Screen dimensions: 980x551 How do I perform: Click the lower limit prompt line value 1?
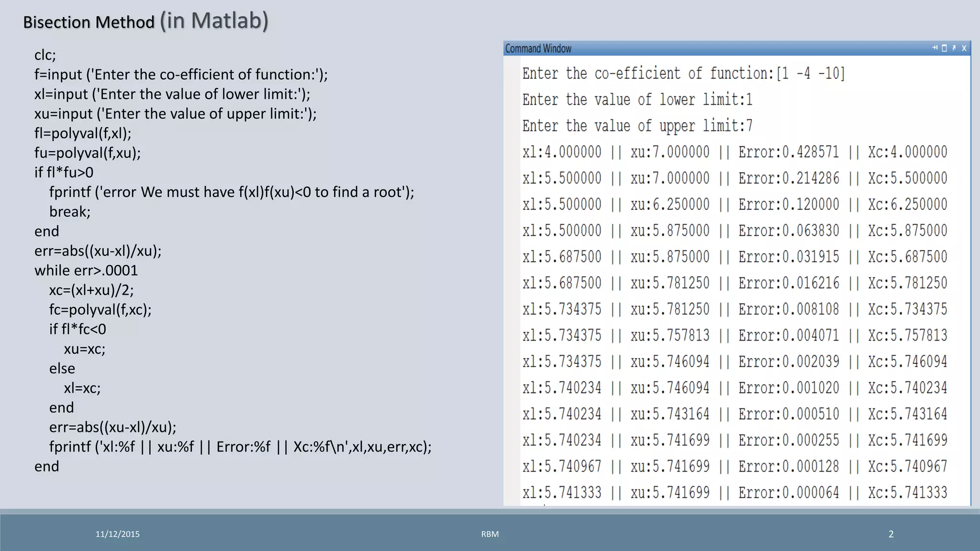click(x=749, y=99)
